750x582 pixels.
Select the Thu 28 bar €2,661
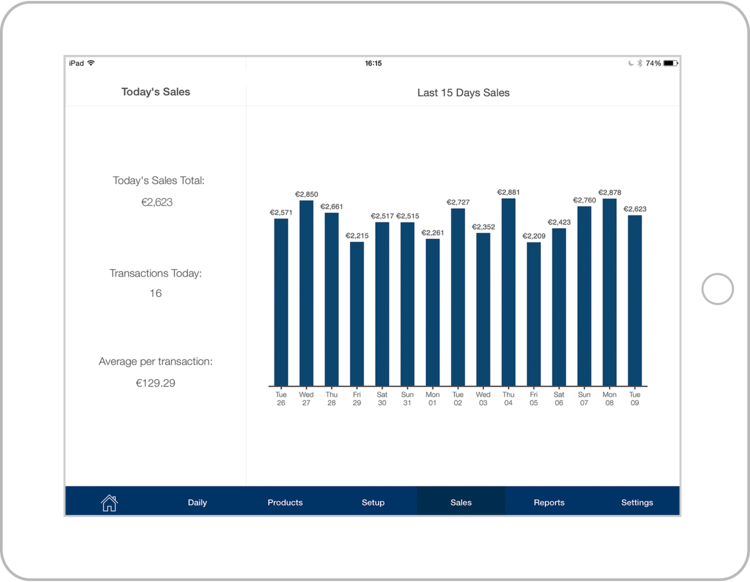tap(331, 299)
